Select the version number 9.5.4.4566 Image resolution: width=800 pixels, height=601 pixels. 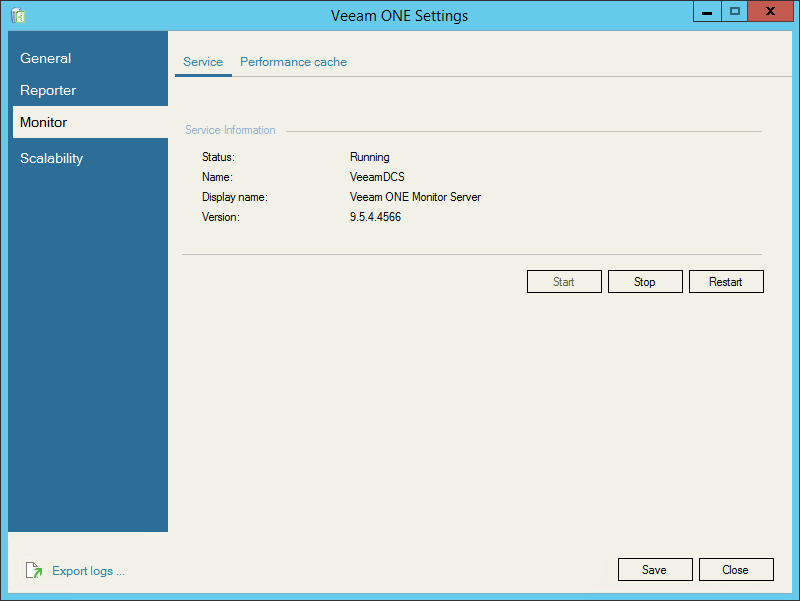(375, 217)
